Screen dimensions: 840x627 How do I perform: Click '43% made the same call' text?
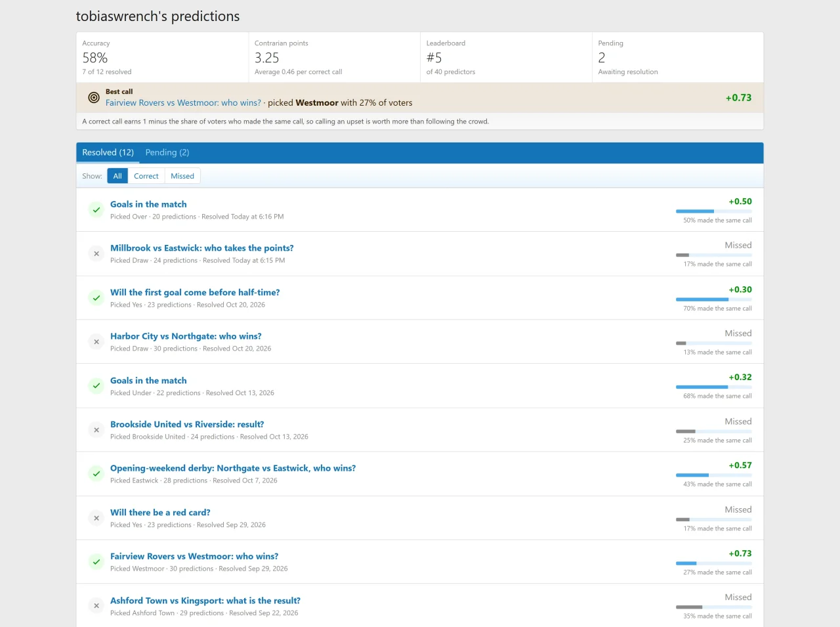pos(717,485)
